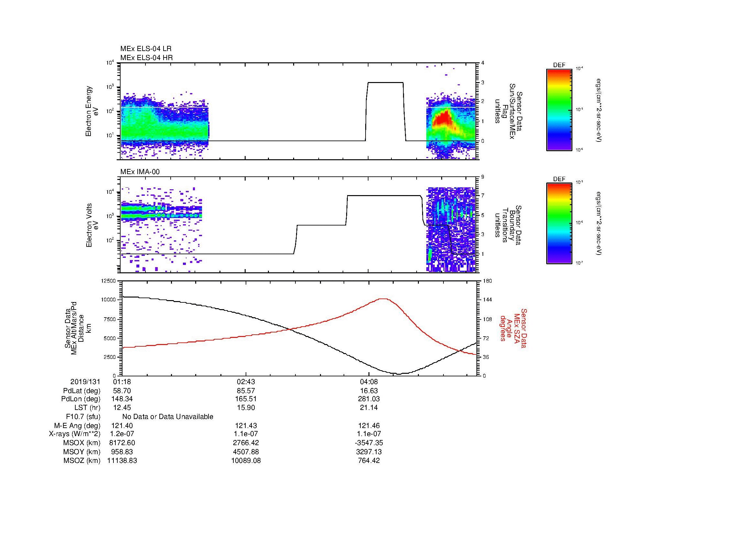Click the red 'MEx SZA Angle degrees' axis label
Viewport: 756px width, 534px height.
pyautogui.click(x=513, y=328)
